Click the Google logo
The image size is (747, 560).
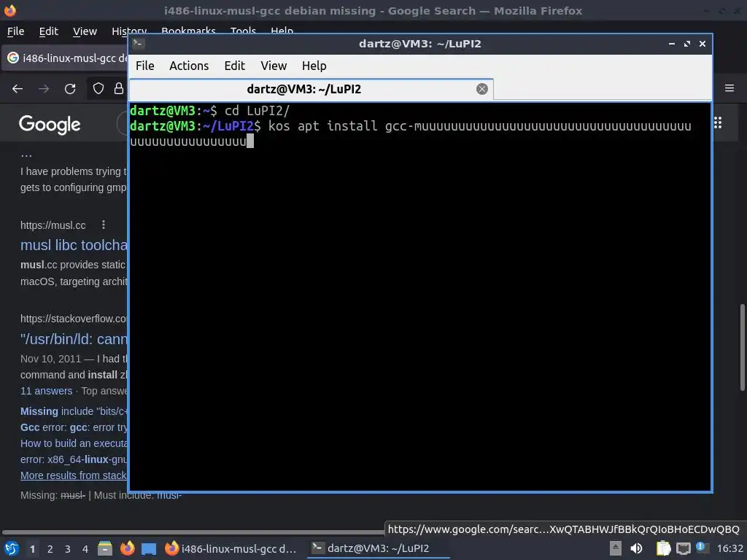(50, 124)
